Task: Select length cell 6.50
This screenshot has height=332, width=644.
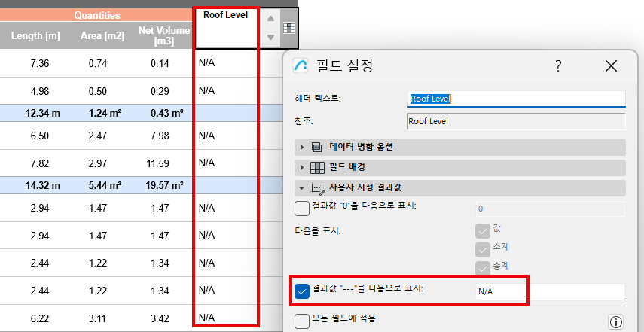Action: coord(40,136)
